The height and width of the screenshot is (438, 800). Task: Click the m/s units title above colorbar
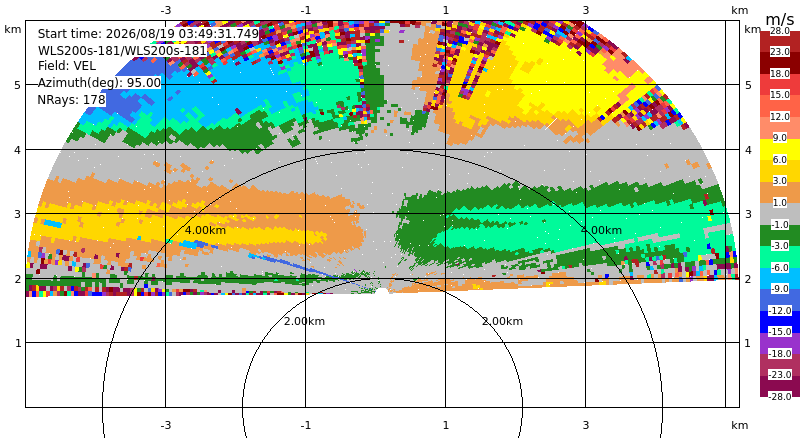[x=780, y=19]
